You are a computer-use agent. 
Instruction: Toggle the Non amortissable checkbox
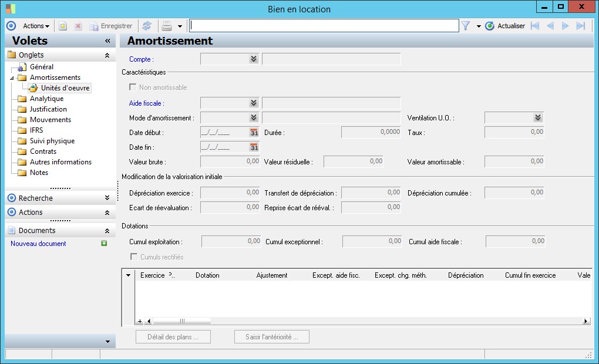(x=133, y=87)
